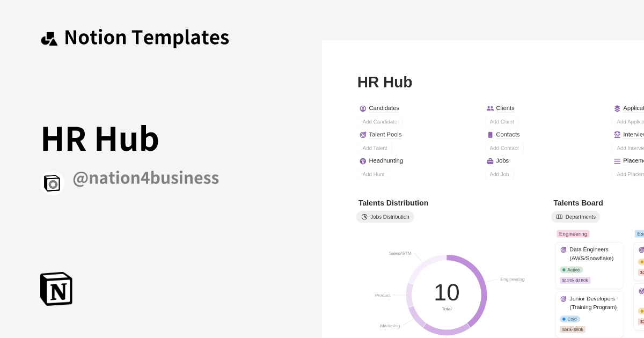644x338 pixels.
Task: Click the Interviews icon
Action: [x=617, y=135]
